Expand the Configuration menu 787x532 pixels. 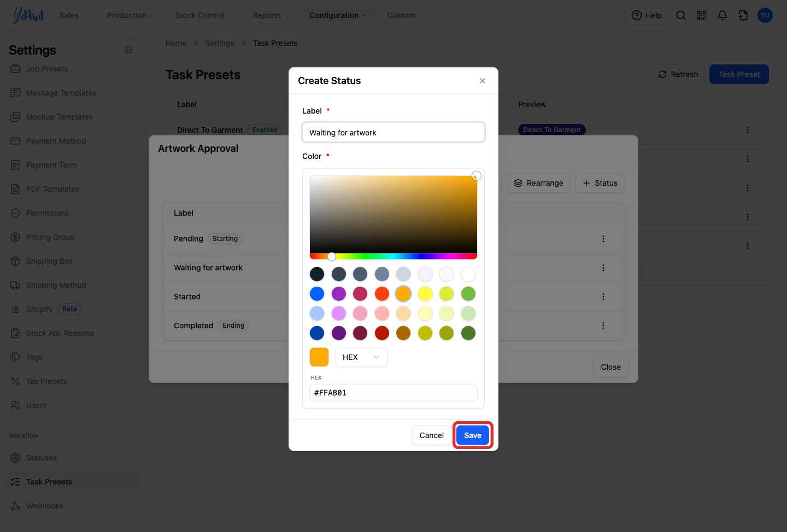[338, 15]
